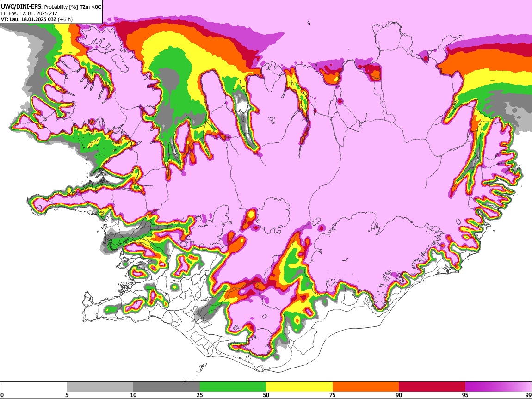Click the legend label '95'

pos(465,395)
